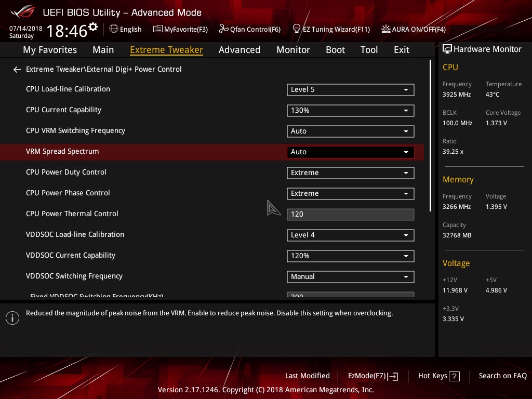Switch to EzMode(F7)
The height and width of the screenshot is (399, 532).
[373, 376]
